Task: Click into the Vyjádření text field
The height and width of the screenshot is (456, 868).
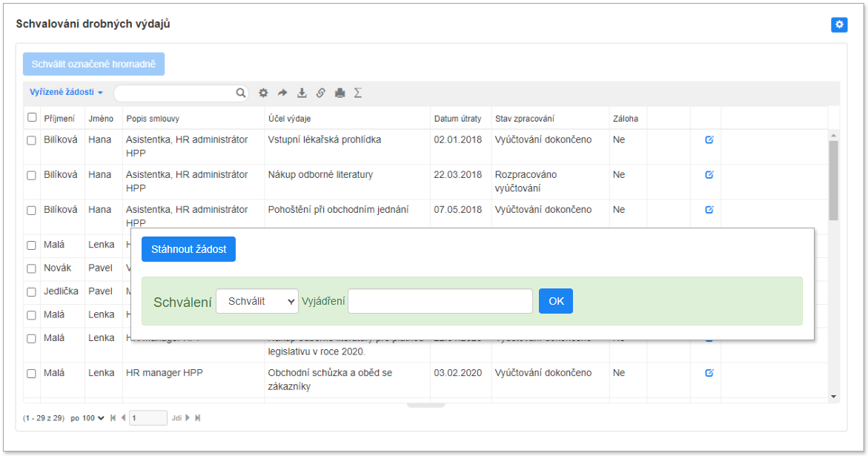Action: [440, 302]
